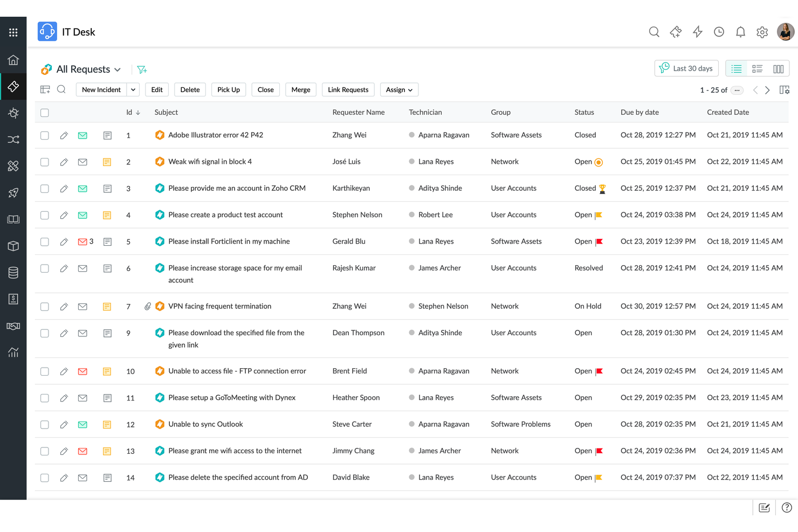This screenshot has height=532, width=798.
Task: Switch to the board view layout
Action: coord(757,68)
